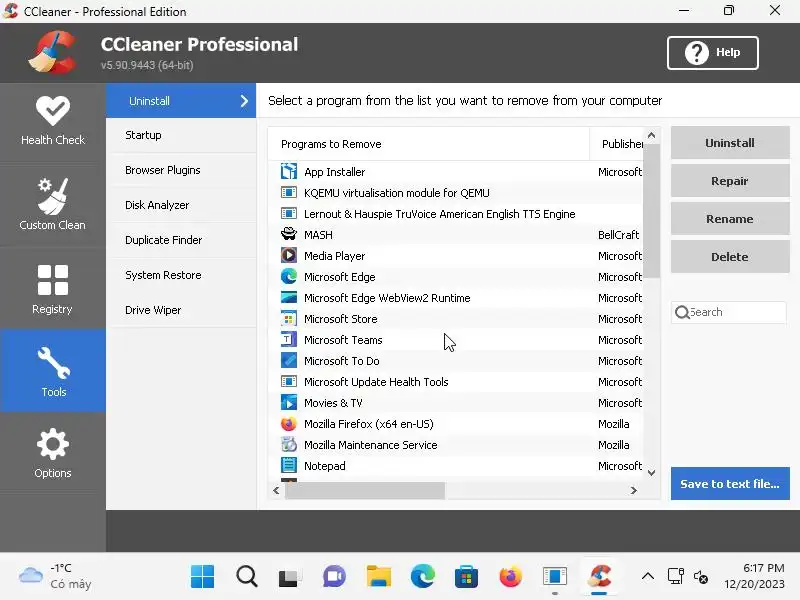Open the Health Check section

coord(53,121)
